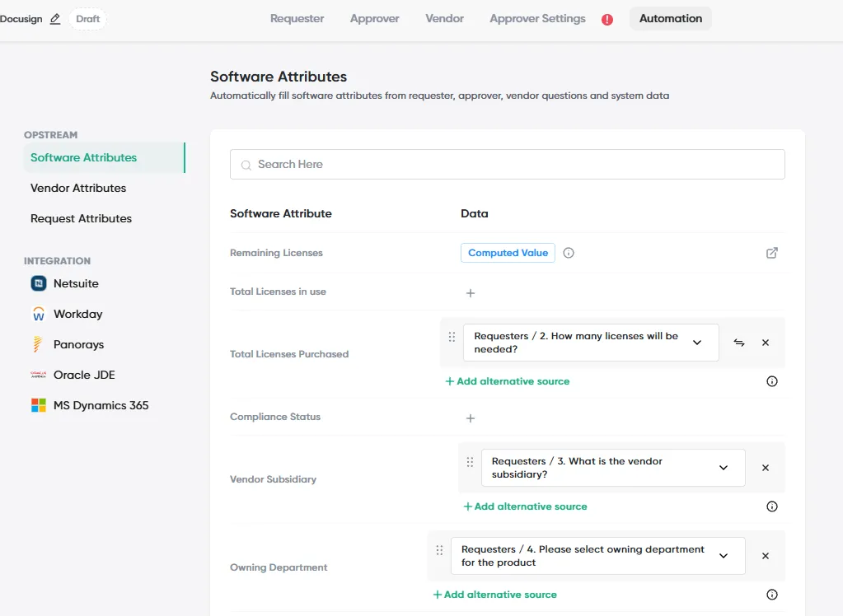
Task: Click the red alert icon beside Approver Settings
Action: [x=607, y=20]
